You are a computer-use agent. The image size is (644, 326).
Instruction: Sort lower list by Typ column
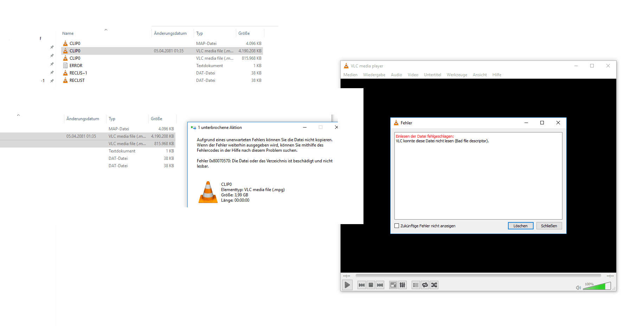coord(112,119)
